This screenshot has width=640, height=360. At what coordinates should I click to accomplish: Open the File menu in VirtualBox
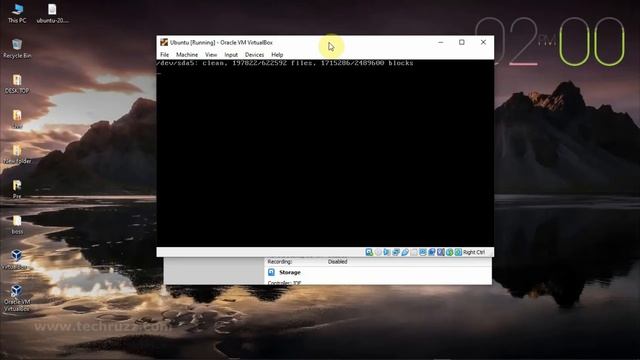(x=164, y=55)
